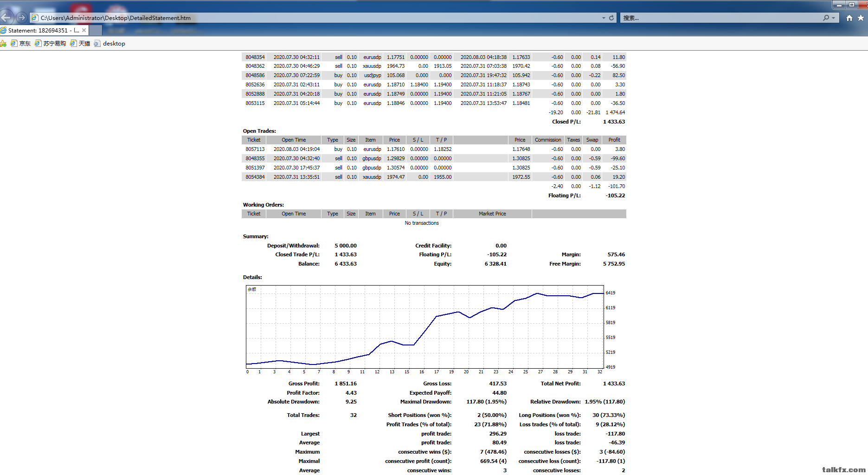
Task: Open the search provider dropdown arrow
Action: coord(834,18)
